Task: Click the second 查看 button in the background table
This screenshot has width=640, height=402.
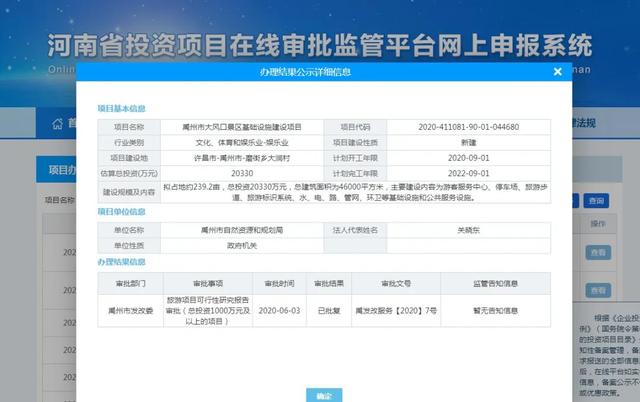Action: [598, 290]
